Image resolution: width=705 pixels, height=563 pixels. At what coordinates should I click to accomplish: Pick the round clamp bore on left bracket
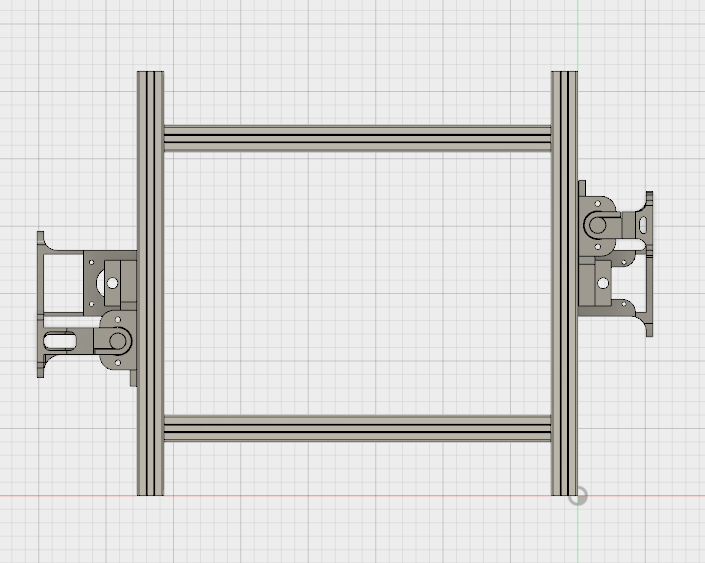pos(118,341)
